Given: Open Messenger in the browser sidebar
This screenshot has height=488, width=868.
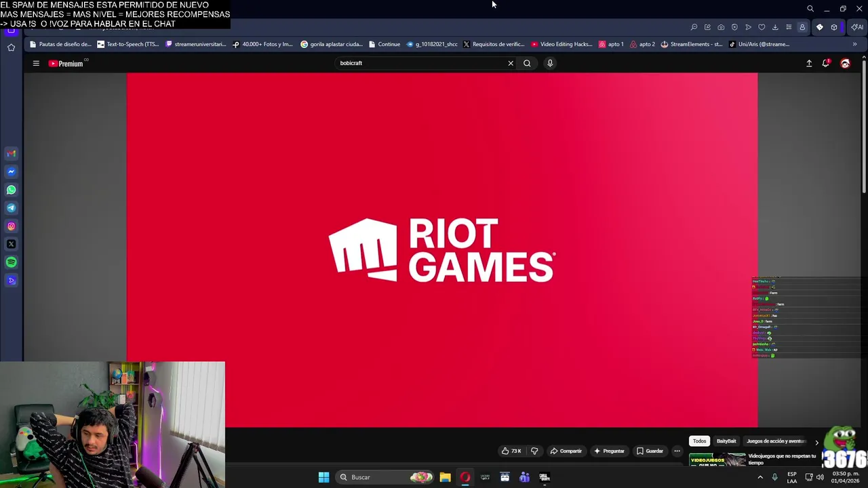Looking at the screenshot, I should 11,171.
